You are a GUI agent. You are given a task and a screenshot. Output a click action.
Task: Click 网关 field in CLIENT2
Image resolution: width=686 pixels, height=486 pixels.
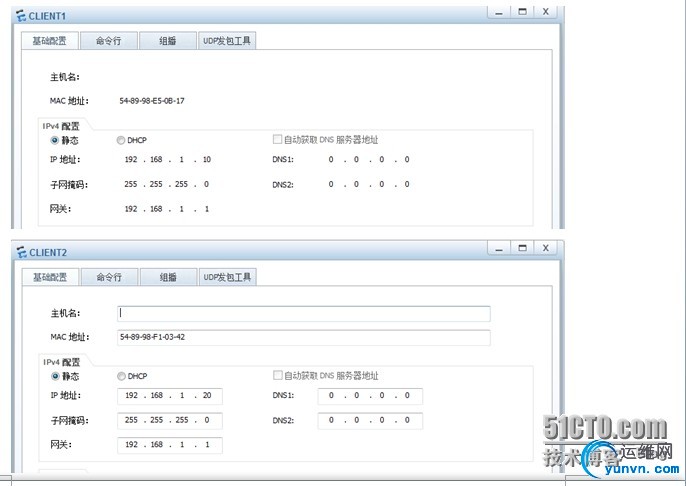click(170, 445)
